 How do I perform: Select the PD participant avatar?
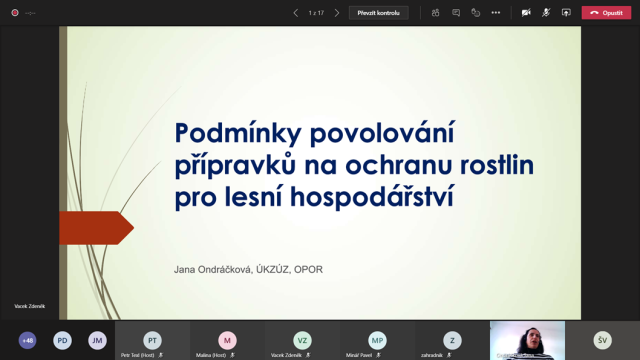[62, 340]
